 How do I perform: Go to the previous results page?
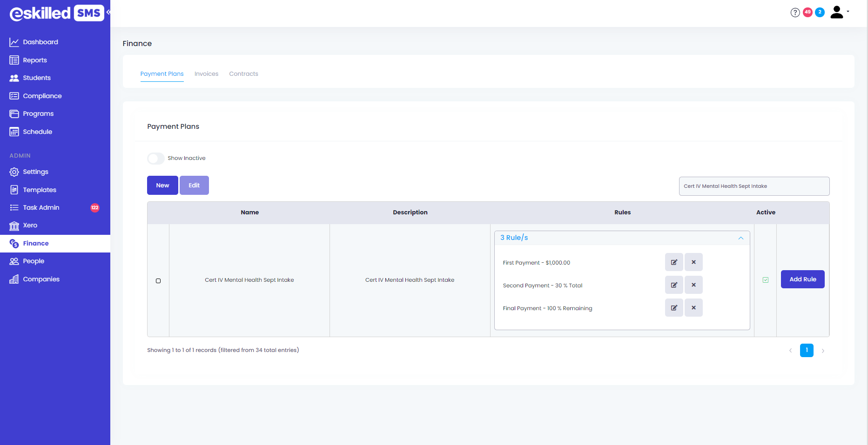[790, 351]
